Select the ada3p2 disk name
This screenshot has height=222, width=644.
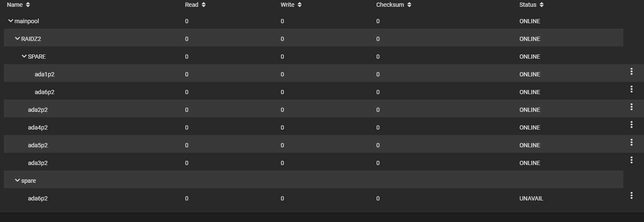pos(38,163)
